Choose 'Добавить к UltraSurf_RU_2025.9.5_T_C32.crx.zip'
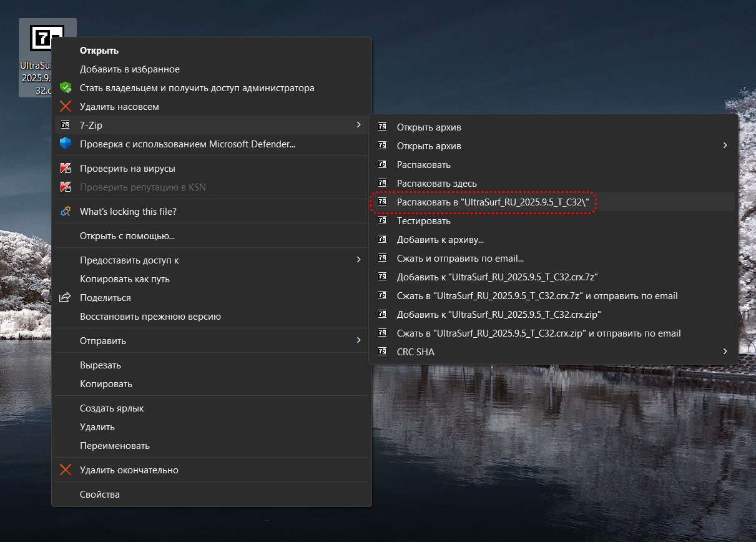 tap(498, 315)
